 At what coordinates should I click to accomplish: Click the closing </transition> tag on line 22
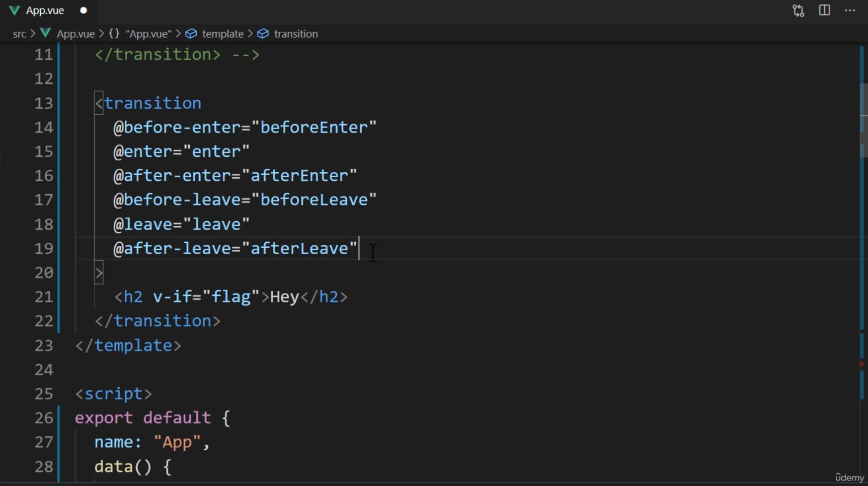(158, 321)
